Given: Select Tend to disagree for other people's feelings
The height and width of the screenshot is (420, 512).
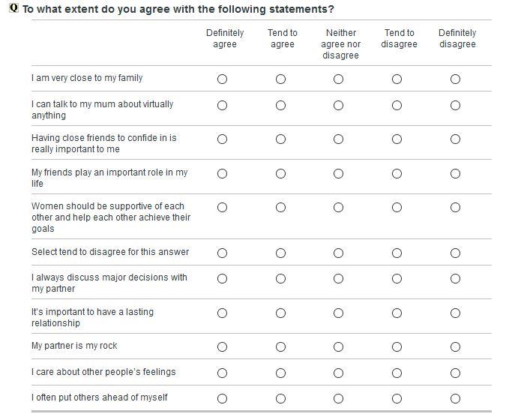Looking at the screenshot, I should tap(397, 373).
